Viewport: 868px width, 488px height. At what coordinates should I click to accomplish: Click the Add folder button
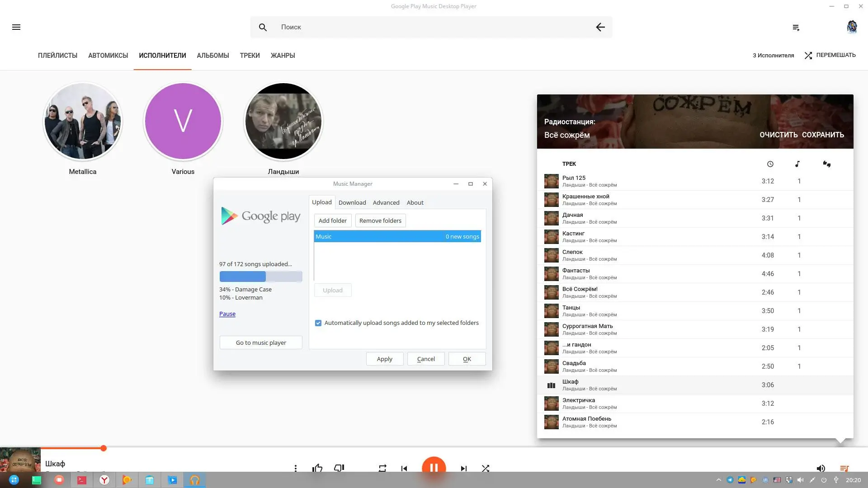pos(333,221)
